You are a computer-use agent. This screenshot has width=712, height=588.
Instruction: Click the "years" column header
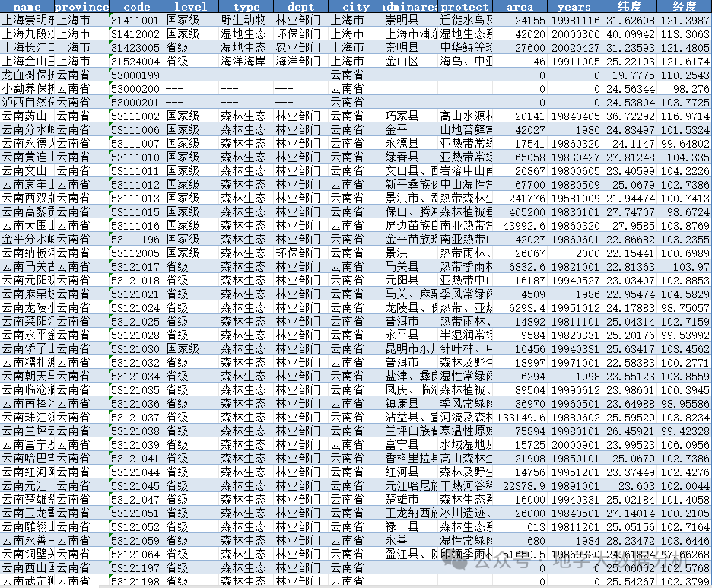coord(574,7)
